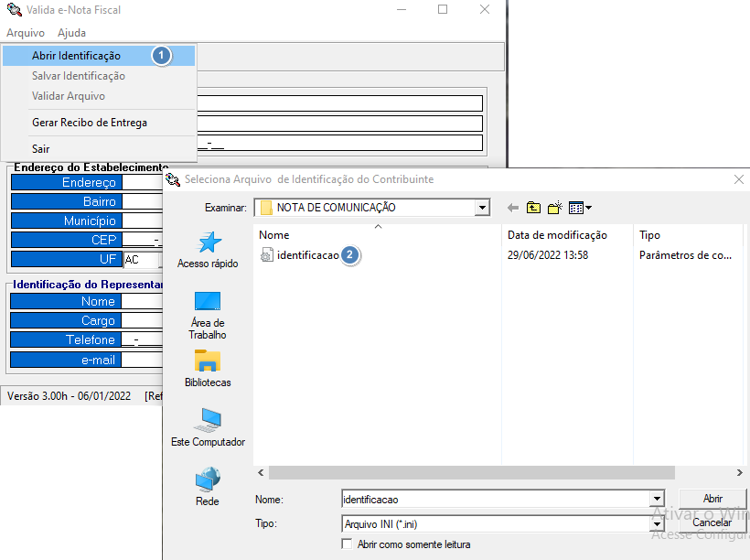Click Sair in the Arquivo menu
The height and width of the screenshot is (560, 750).
pos(99,149)
